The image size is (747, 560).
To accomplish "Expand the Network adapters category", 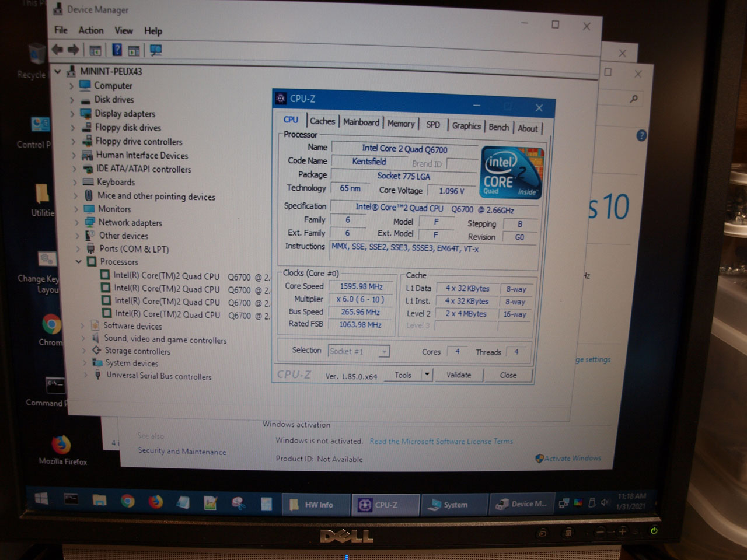I will [77, 222].
